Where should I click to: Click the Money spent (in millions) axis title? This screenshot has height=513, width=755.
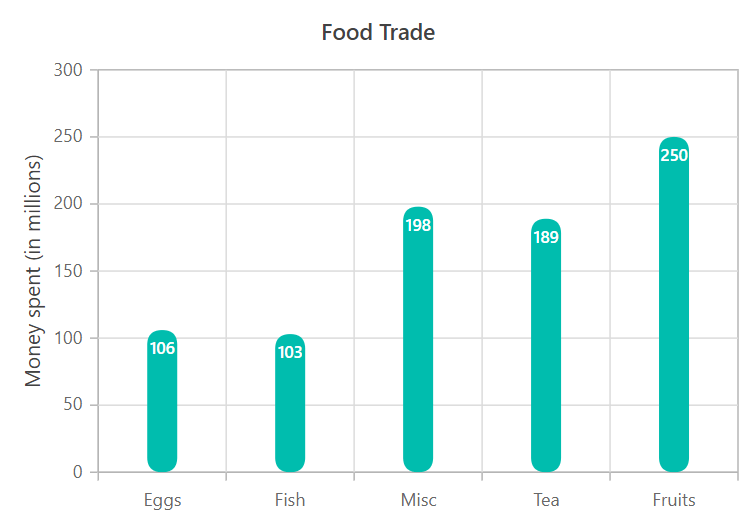click(34, 271)
